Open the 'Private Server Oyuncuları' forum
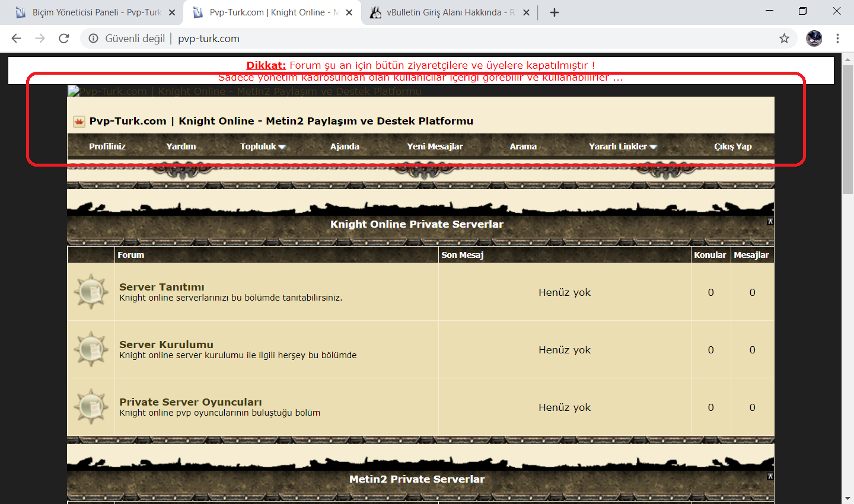 click(x=190, y=402)
